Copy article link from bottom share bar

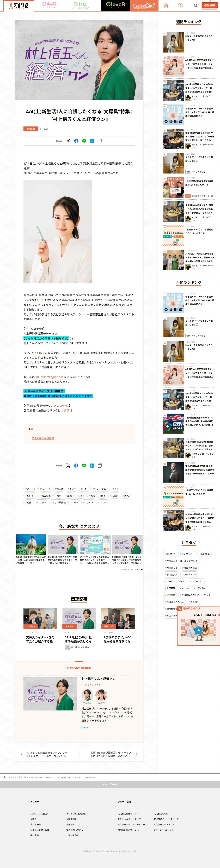coord(100,465)
